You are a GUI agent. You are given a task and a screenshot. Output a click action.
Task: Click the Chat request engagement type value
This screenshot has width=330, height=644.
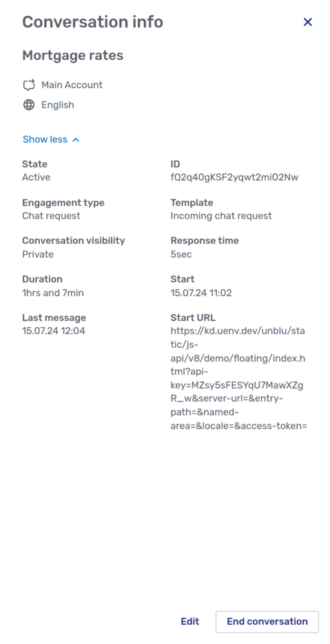51,216
